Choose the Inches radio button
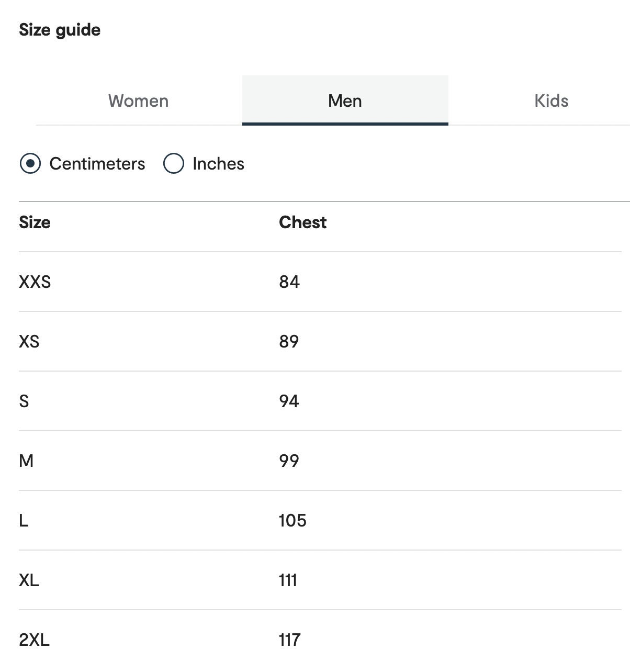The height and width of the screenshot is (672, 630). point(174,163)
